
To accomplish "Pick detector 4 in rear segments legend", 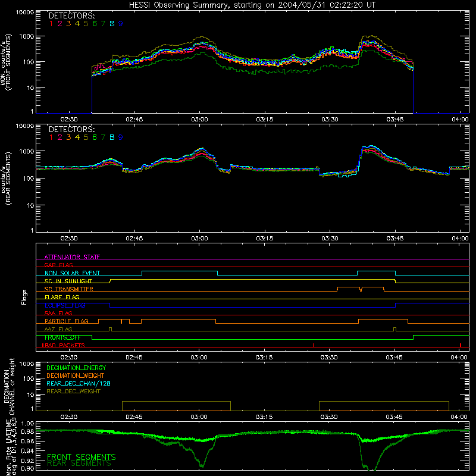I will click(x=77, y=137).
